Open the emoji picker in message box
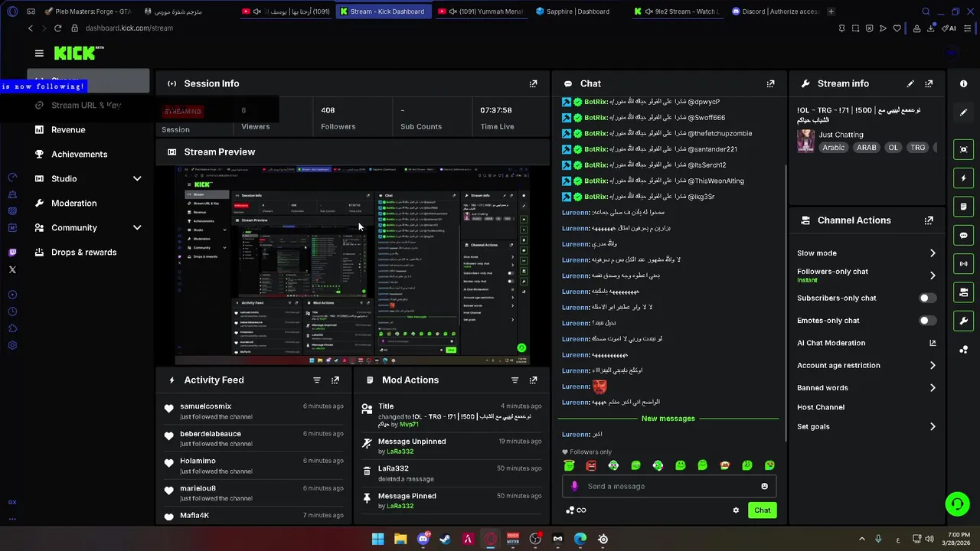Screen dimensions: 980x551 pos(764,486)
